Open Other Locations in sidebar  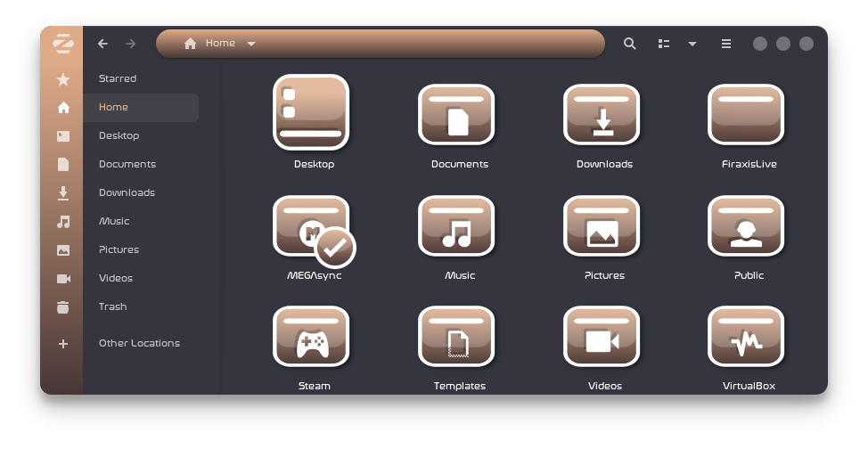pyautogui.click(x=141, y=343)
